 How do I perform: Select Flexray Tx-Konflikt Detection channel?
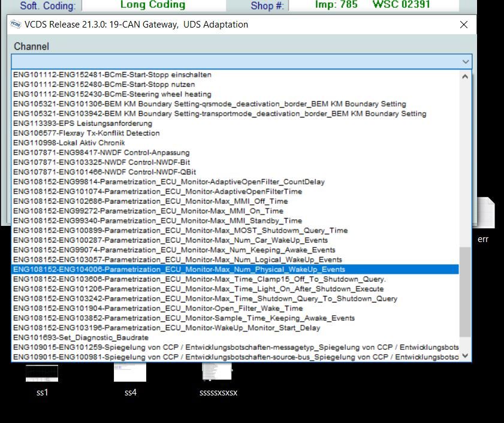point(235,133)
